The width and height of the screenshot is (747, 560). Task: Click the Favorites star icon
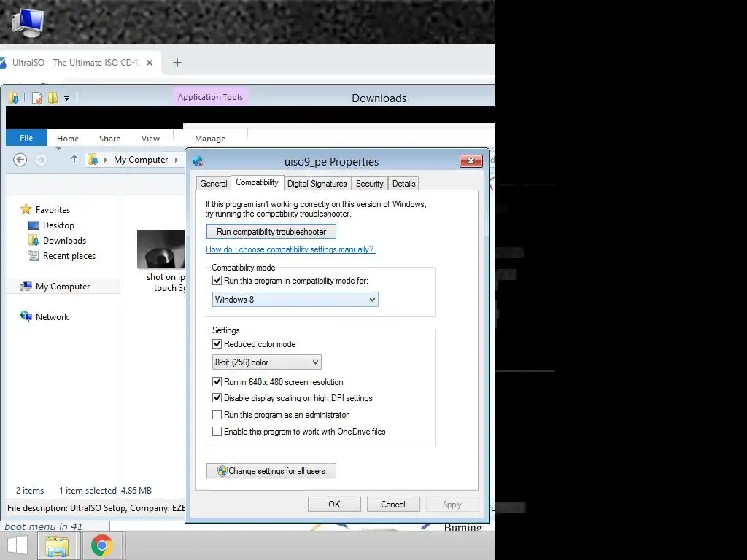[26, 209]
